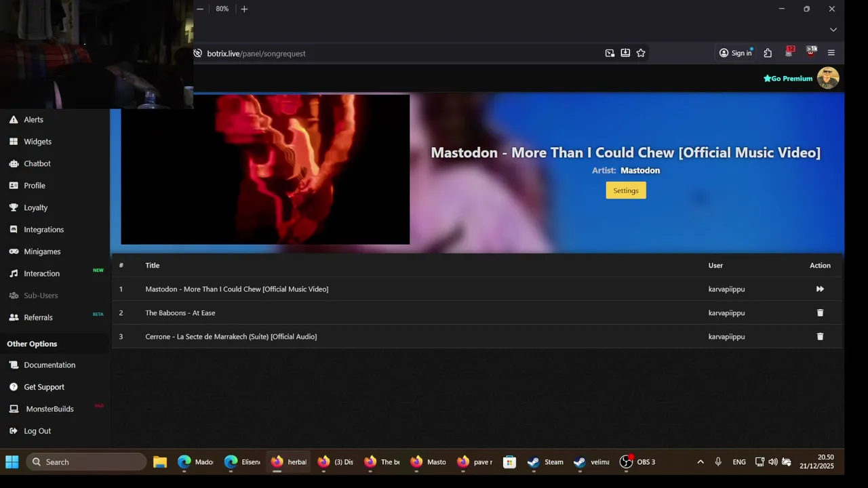Click the zoom in plus button
Viewport: 868px width, 488px height.
coord(244,9)
